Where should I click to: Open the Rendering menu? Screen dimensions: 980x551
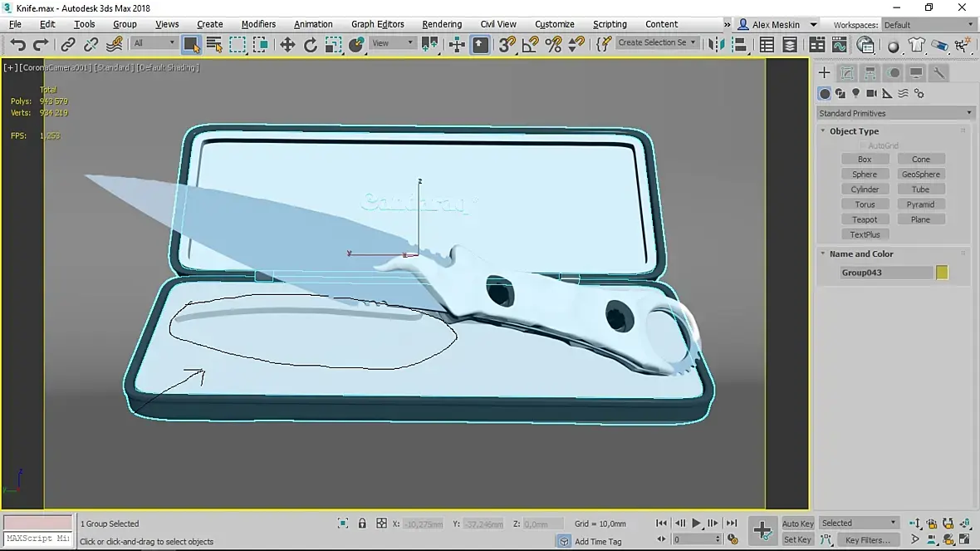tap(442, 24)
